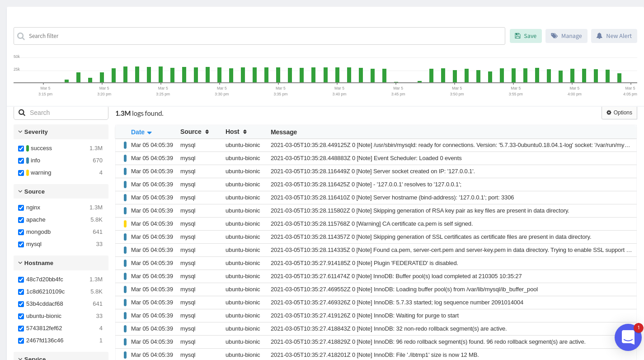Collapse the Hostname filter section
The image size is (644, 360).
pos(61,263)
